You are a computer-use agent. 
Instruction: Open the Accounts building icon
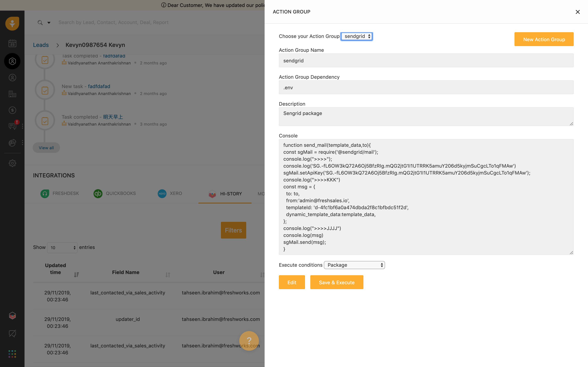[x=12, y=94]
